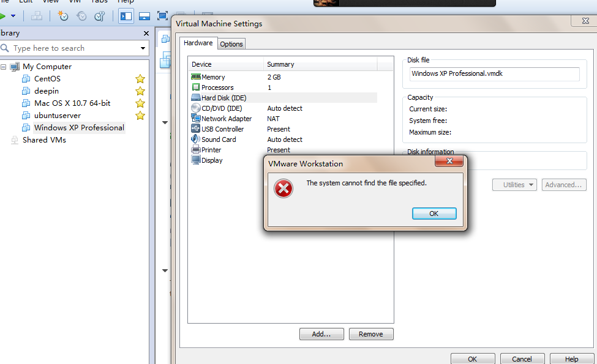Click the Add... hardware button

[321, 334]
